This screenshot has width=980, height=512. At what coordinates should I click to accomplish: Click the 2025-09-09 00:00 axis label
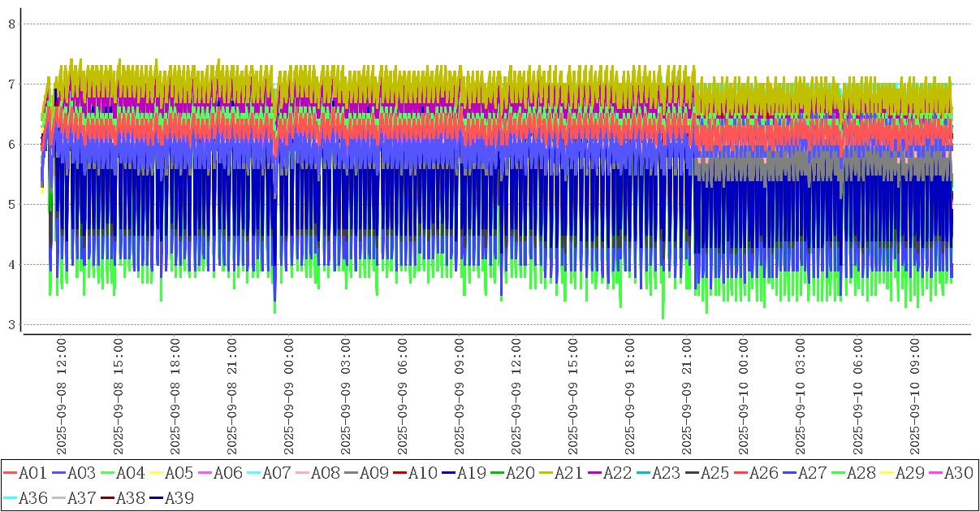(x=290, y=397)
